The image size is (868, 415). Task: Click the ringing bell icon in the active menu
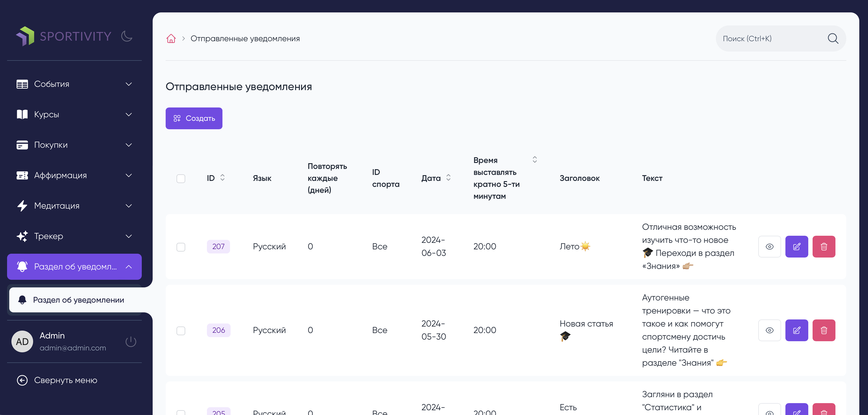click(22, 266)
